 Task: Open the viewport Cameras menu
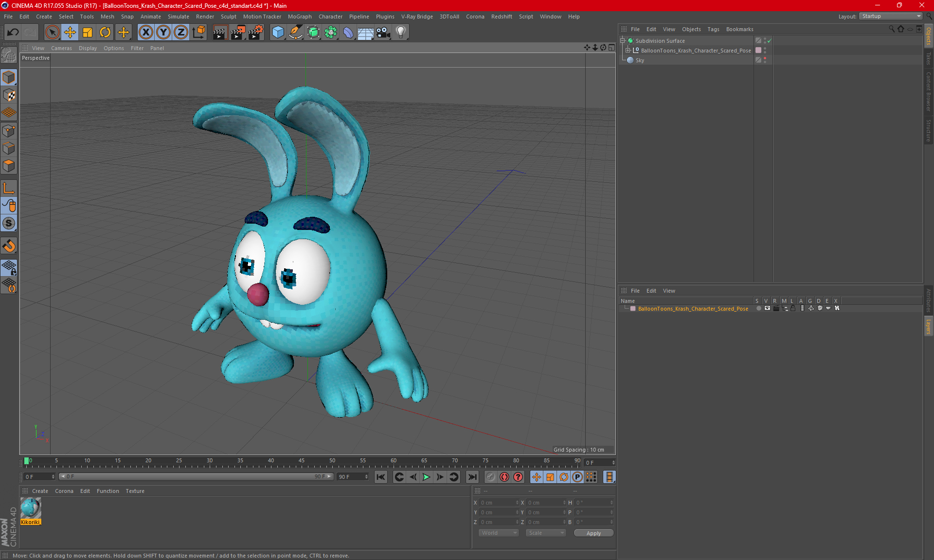pyautogui.click(x=61, y=48)
